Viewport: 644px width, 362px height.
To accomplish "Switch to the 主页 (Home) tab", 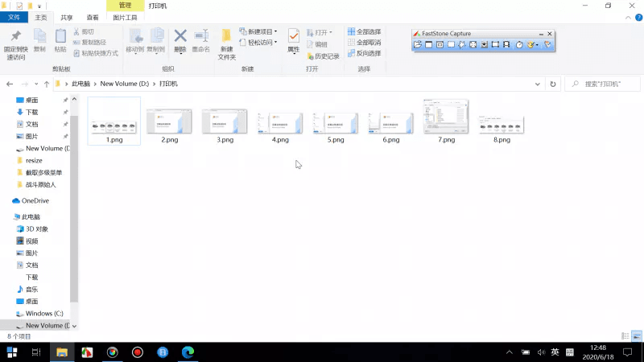I will click(41, 17).
